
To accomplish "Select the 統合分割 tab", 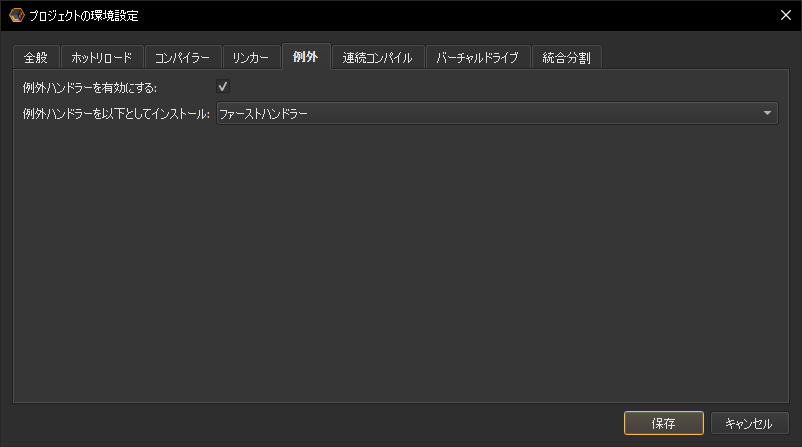I will (566, 57).
